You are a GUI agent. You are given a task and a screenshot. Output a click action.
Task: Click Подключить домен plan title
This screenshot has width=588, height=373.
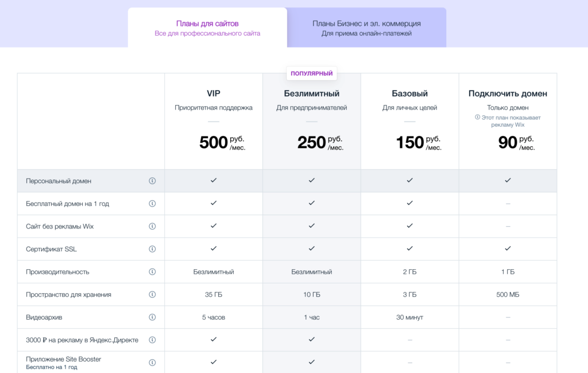[508, 94]
